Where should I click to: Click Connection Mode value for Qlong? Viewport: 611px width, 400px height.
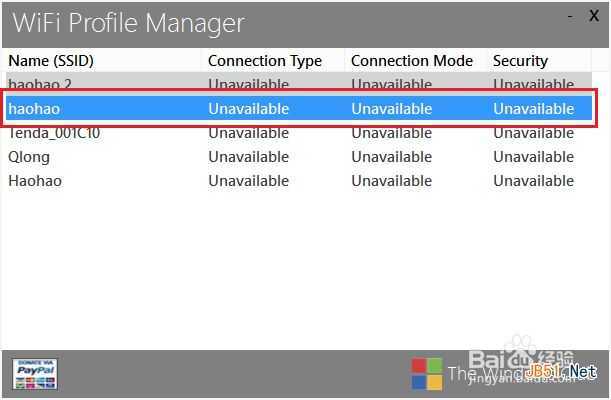tap(391, 157)
